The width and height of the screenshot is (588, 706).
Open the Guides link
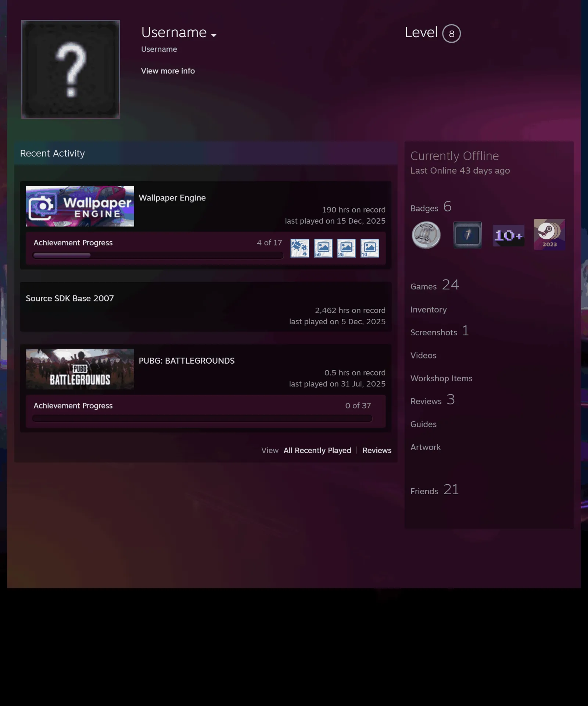click(423, 424)
